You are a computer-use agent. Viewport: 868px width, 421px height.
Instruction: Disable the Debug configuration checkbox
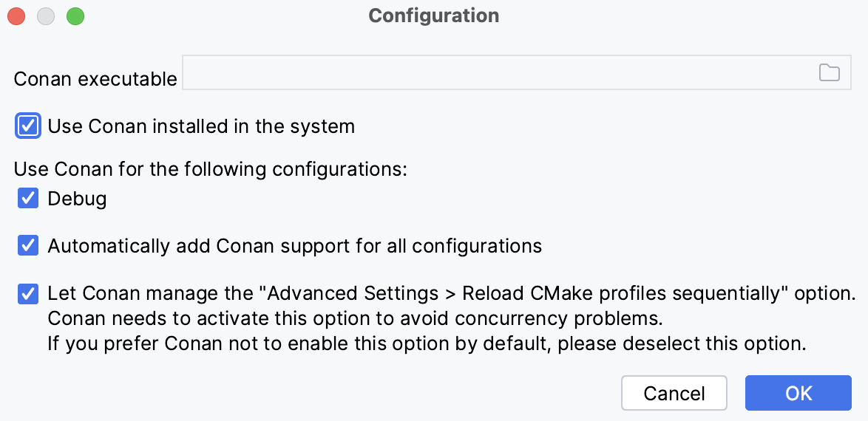[28, 199]
